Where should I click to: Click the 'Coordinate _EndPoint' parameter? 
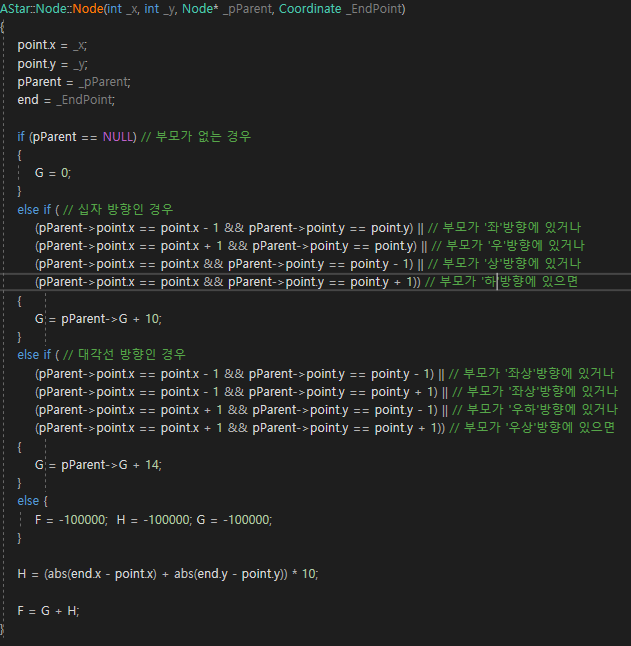[341, 9]
